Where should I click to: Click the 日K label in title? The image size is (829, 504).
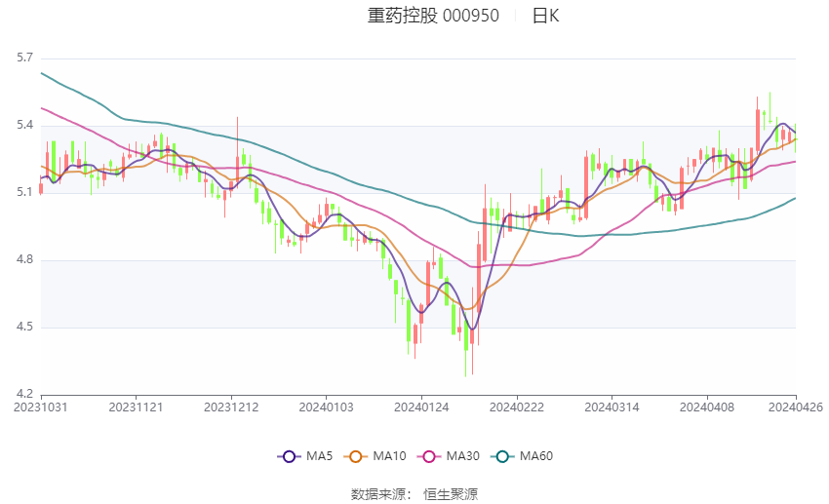pos(545,16)
